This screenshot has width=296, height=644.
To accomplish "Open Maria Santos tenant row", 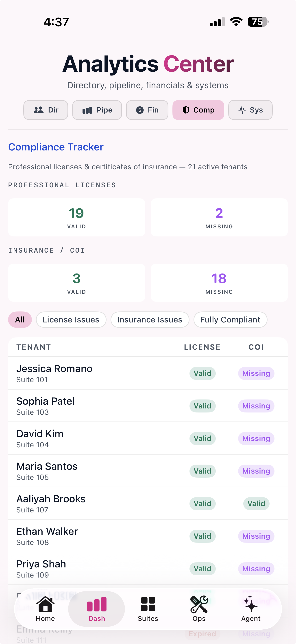I will click(148, 471).
